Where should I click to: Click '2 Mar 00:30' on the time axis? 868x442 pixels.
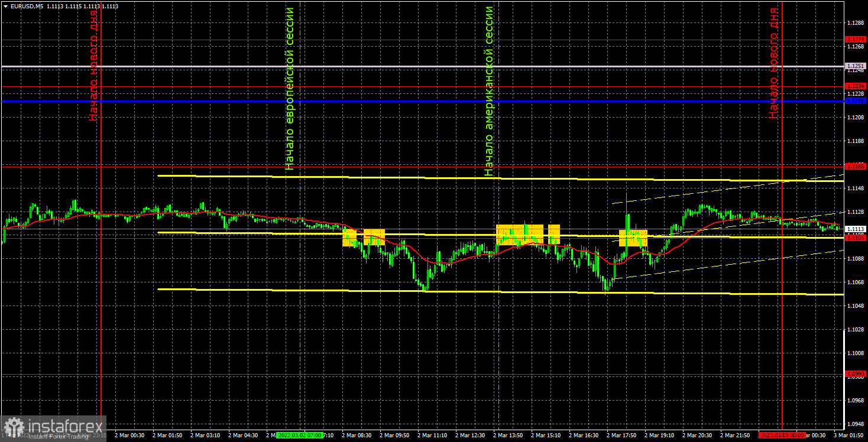(129, 435)
